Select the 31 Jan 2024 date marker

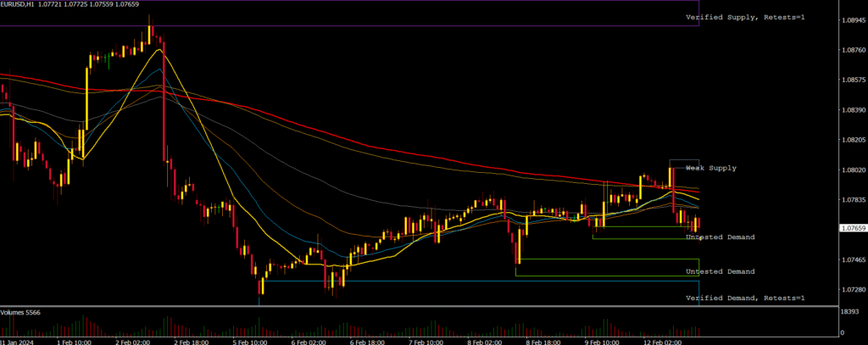(18, 341)
